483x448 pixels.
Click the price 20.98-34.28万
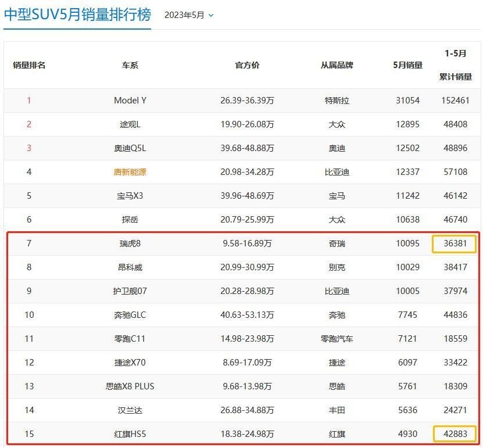(x=247, y=172)
